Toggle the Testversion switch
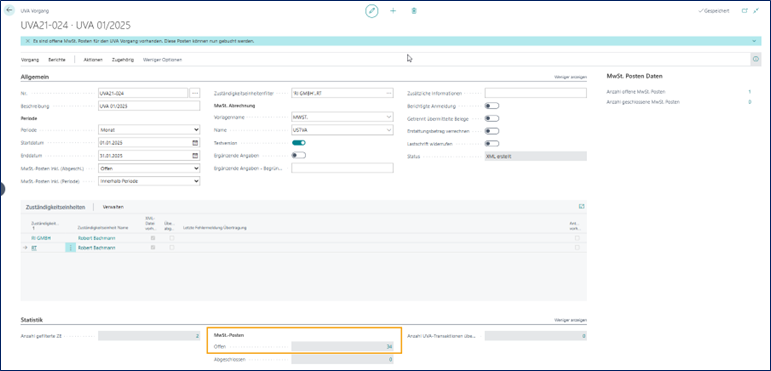This screenshot has width=771, height=371. 299,143
